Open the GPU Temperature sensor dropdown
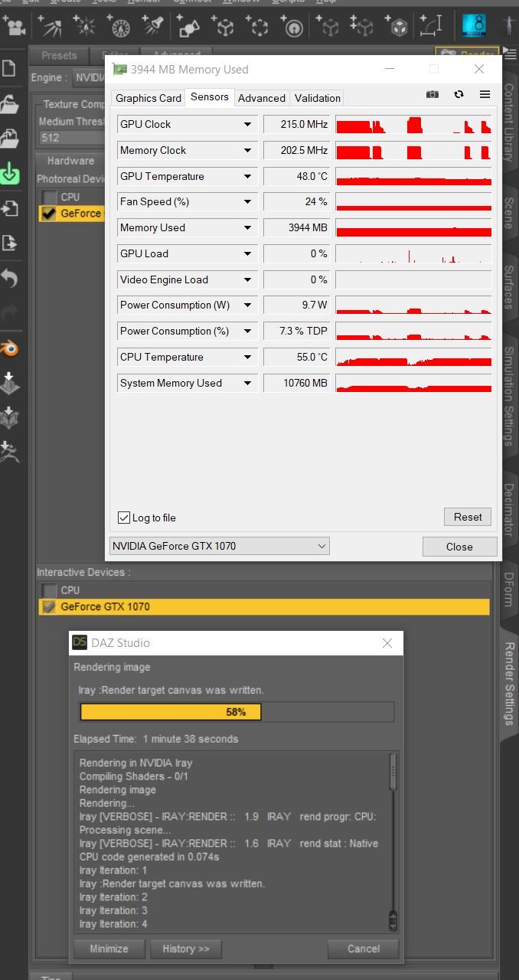 click(x=248, y=176)
